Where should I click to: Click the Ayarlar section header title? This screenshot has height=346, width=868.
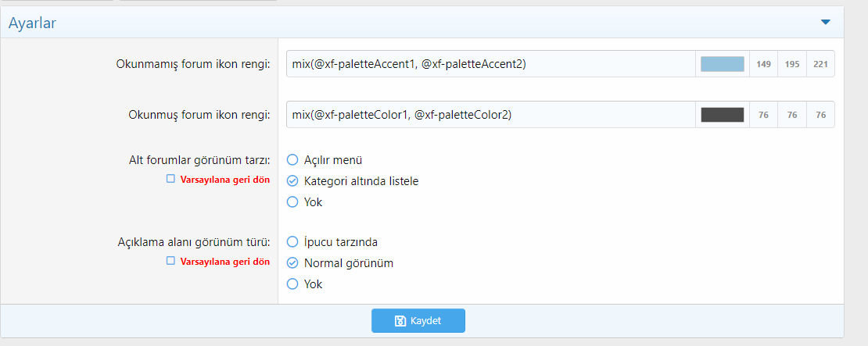pos(32,23)
